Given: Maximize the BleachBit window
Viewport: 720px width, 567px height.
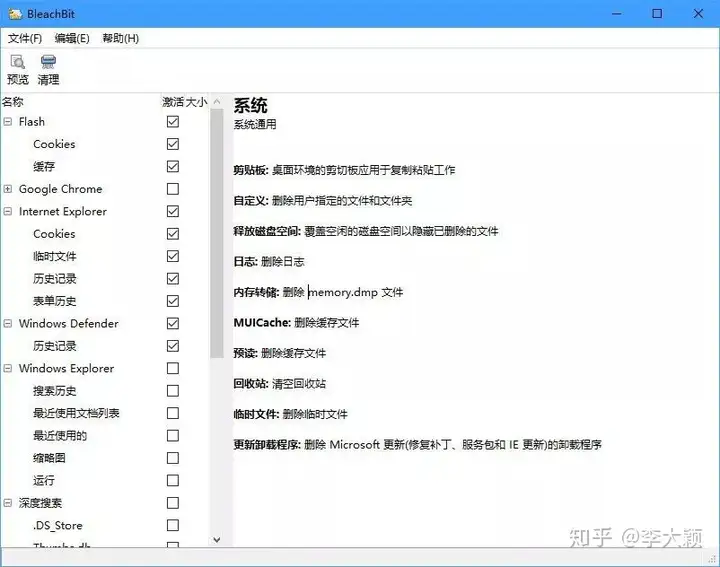Looking at the screenshot, I should pos(657,14).
